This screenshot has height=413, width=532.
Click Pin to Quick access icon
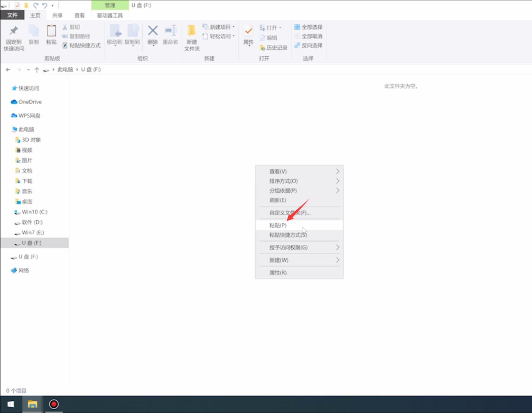[x=14, y=31]
